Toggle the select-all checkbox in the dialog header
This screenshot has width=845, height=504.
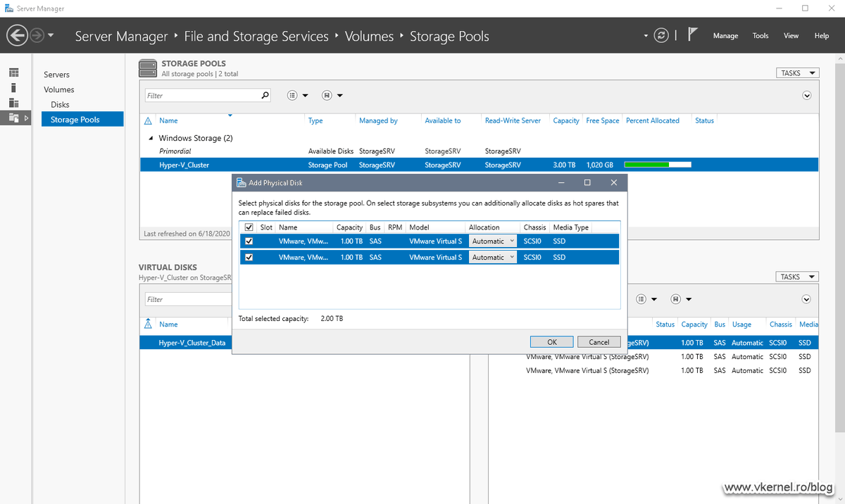click(249, 227)
